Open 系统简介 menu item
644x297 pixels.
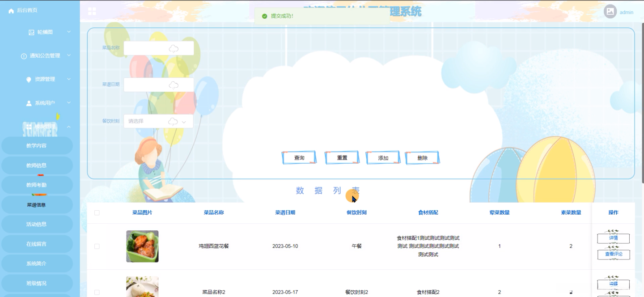pyautogui.click(x=37, y=264)
